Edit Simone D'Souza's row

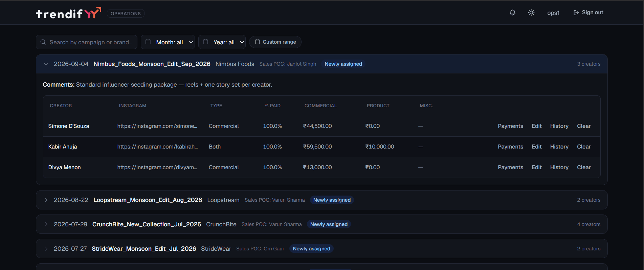(x=537, y=126)
